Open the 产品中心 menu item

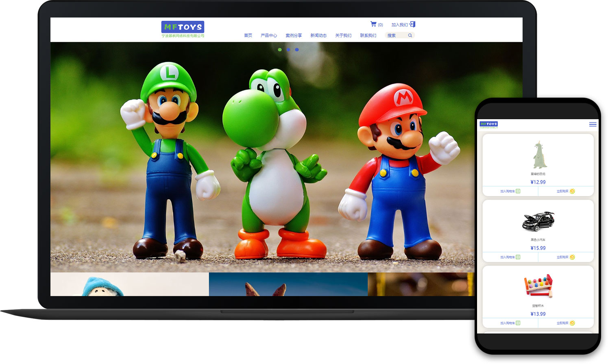(x=269, y=36)
